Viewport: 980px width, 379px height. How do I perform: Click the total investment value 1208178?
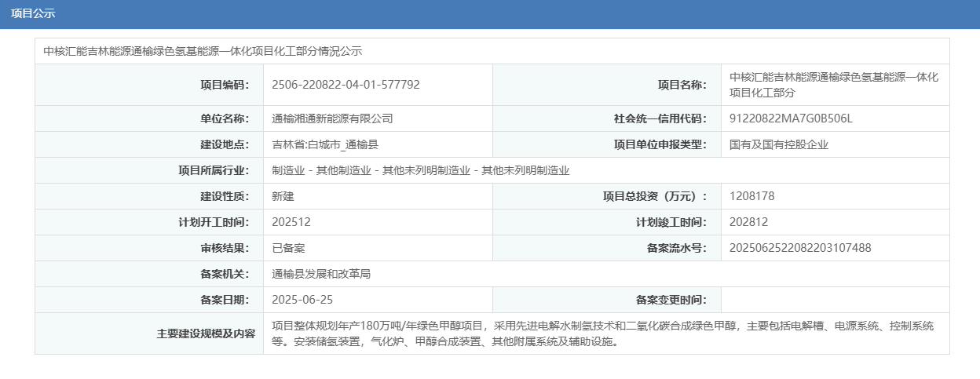(751, 196)
